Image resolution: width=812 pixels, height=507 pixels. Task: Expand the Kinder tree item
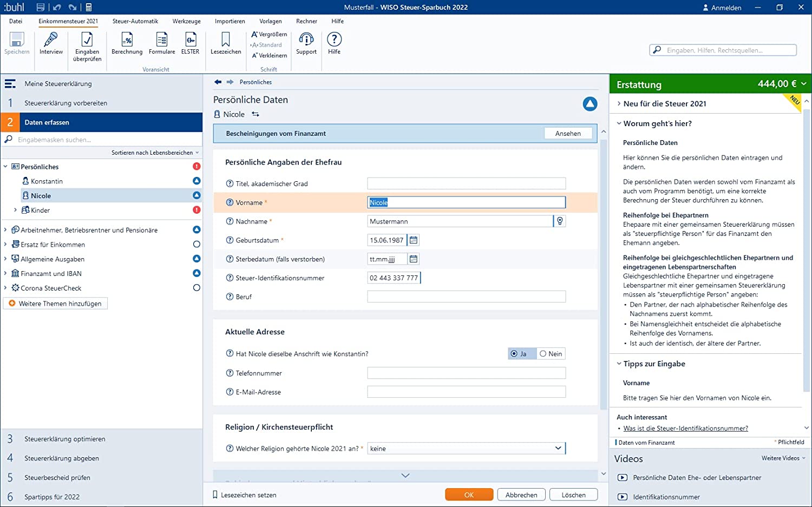pyautogui.click(x=15, y=210)
